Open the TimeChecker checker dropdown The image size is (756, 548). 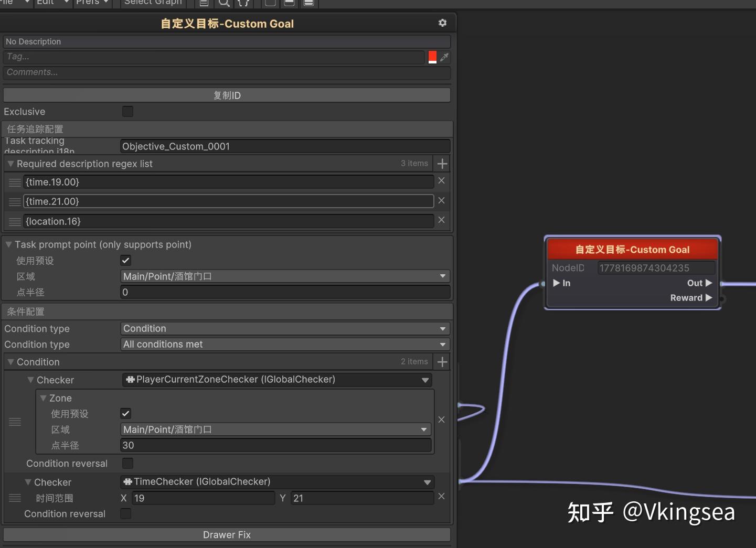point(278,482)
